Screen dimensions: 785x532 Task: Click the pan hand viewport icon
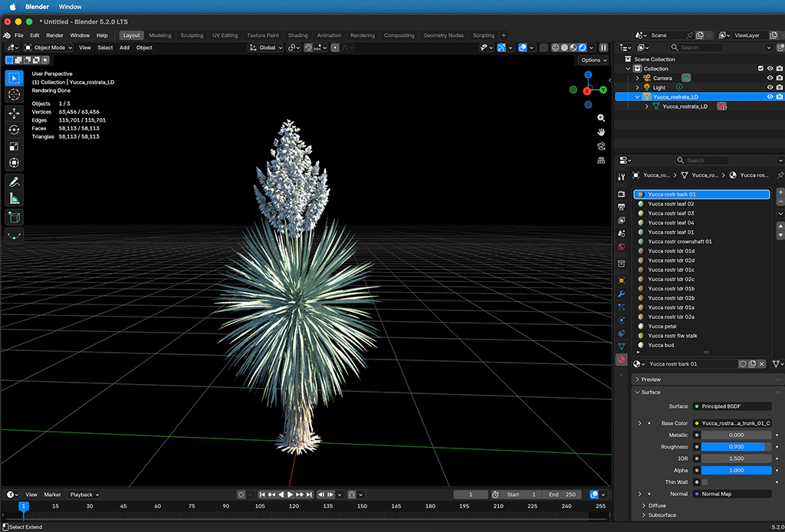point(601,132)
